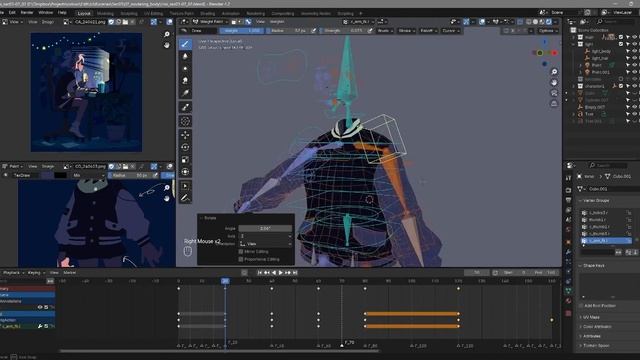Open the Falloff dropdown in tool settings
640x360 pixels.
(x=428, y=31)
